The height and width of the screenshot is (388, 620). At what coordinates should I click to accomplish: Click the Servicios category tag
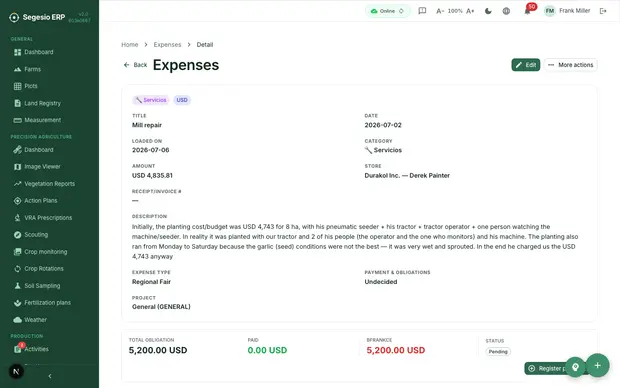point(151,100)
